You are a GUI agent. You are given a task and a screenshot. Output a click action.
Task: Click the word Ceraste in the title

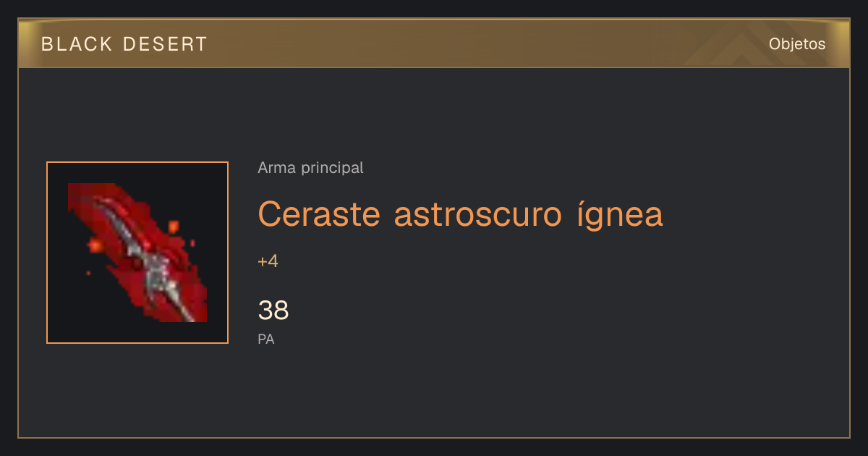(x=319, y=214)
